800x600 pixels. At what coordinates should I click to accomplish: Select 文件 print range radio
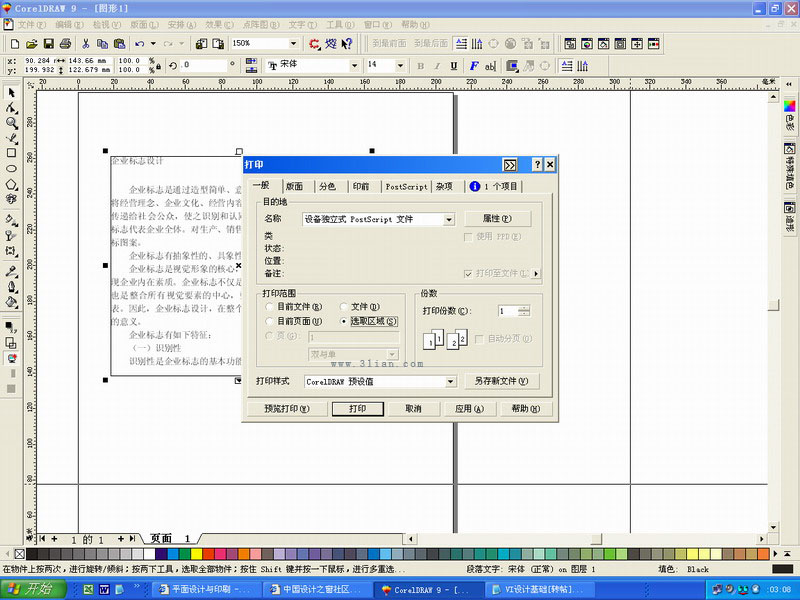coord(360,307)
